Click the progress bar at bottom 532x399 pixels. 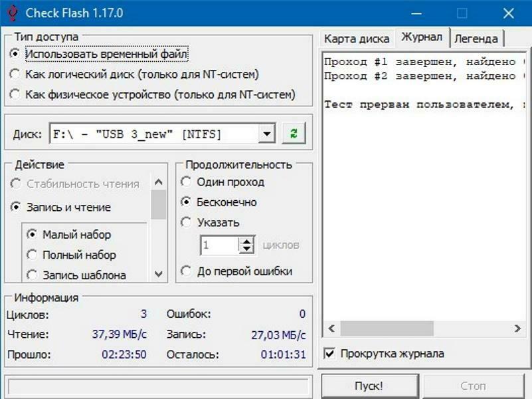tap(158, 387)
